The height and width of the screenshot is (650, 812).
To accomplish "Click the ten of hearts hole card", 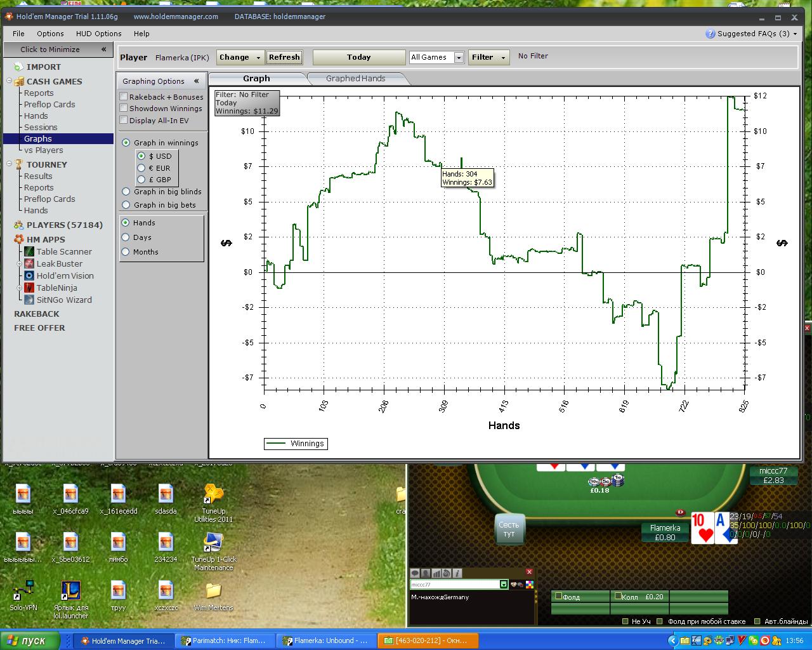I will point(702,528).
